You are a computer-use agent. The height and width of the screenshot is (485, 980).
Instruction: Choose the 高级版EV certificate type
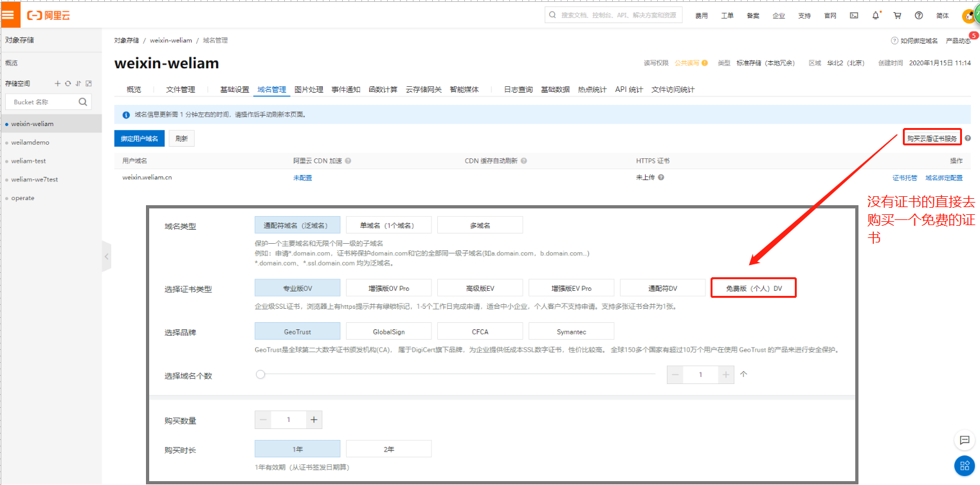pyautogui.click(x=480, y=288)
